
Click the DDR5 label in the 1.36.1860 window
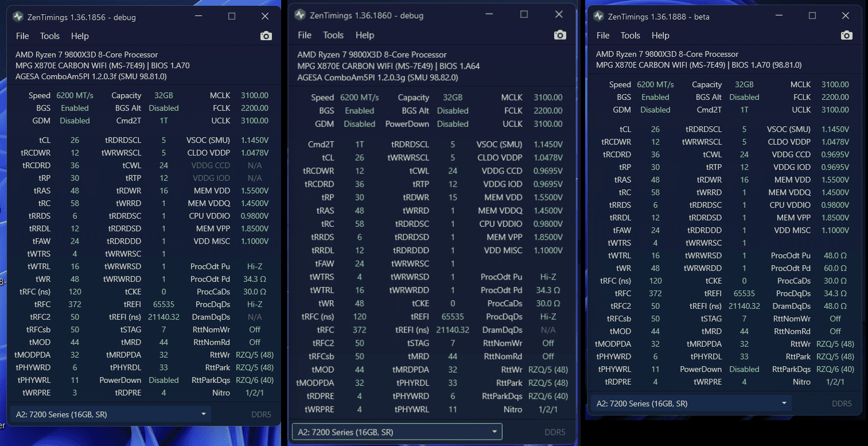[x=555, y=432]
